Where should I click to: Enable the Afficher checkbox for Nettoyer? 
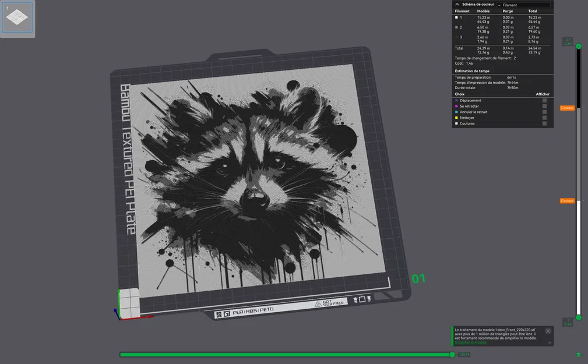pyautogui.click(x=545, y=118)
